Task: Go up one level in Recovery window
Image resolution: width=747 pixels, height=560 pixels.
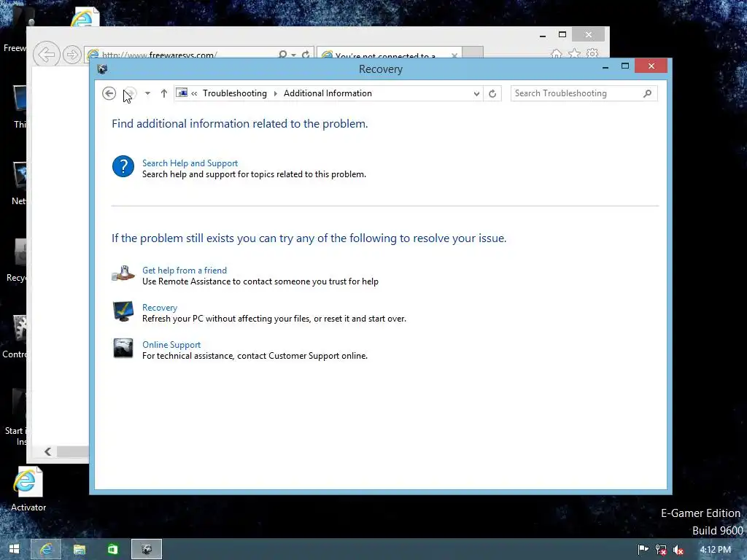Action: (164, 93)
